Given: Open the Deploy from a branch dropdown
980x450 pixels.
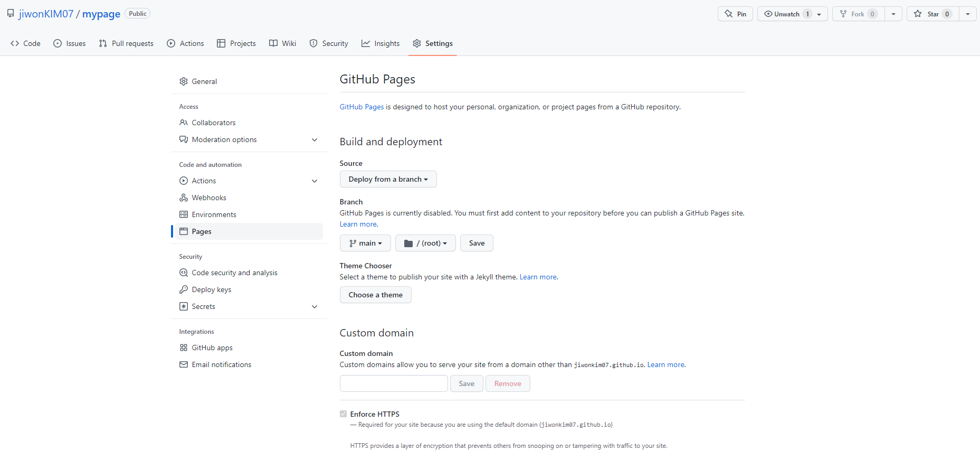Looking at the screenshot, I should coord(388,179).
